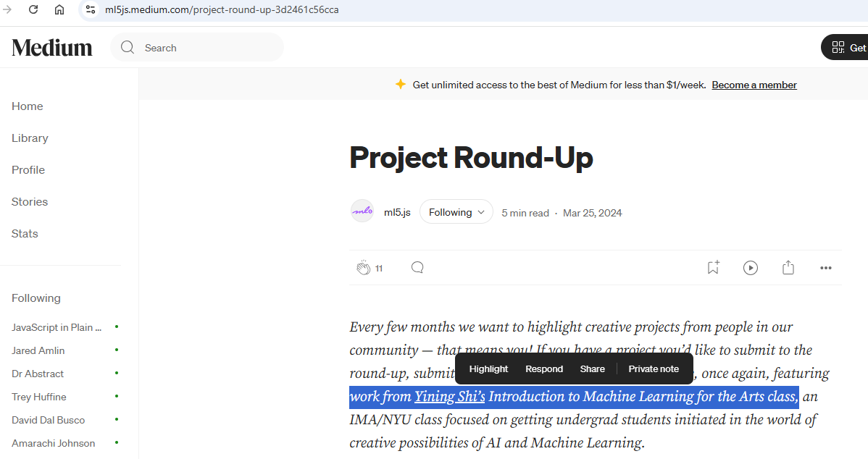The height and width of the screenshot is (459, 868).
Task: Click the share story icon
Action: tap(788, 268)
